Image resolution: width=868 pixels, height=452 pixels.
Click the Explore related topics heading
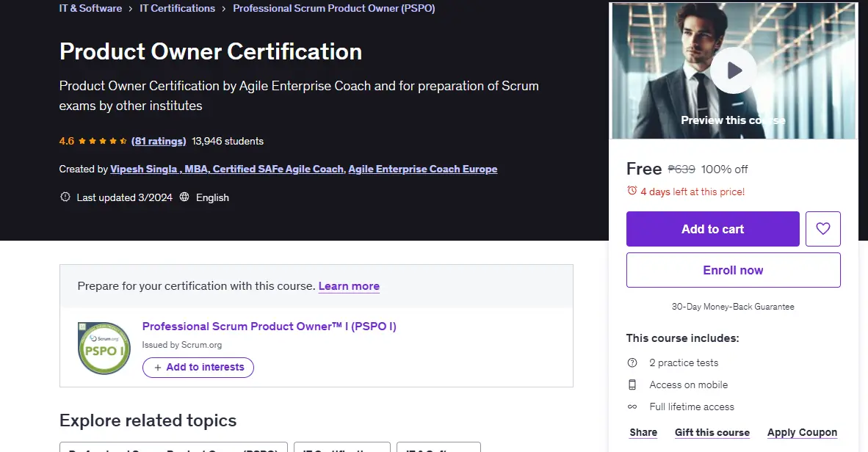148,420
